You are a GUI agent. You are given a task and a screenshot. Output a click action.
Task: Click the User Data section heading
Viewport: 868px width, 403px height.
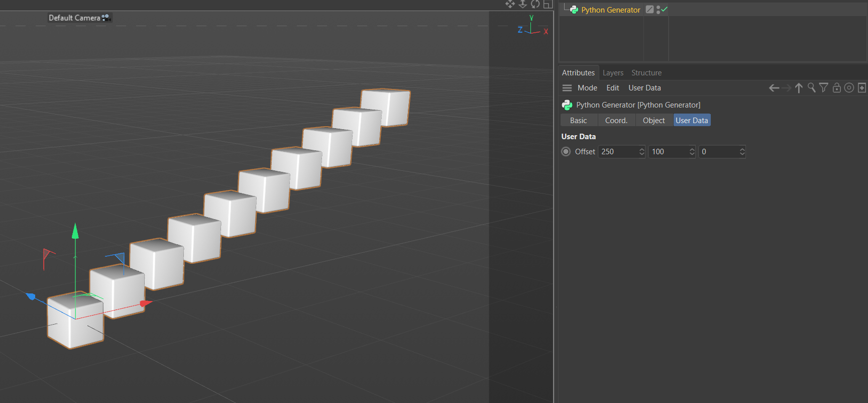579,137
